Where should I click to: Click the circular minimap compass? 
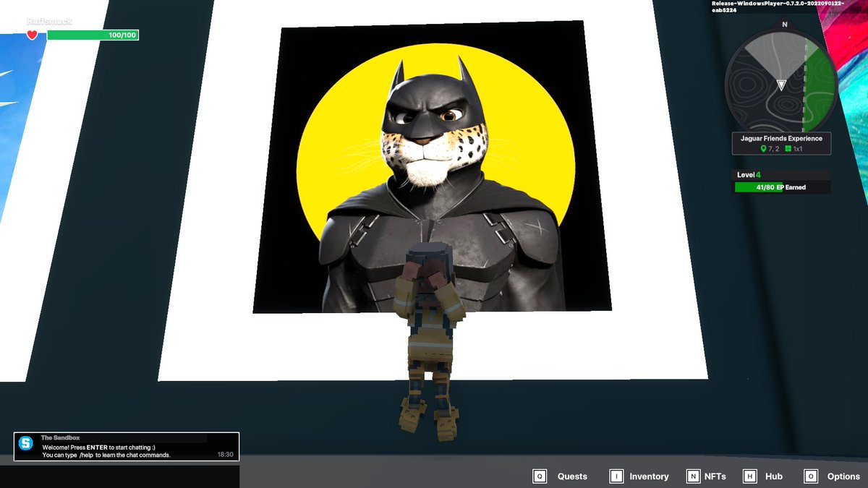[781, 86]
